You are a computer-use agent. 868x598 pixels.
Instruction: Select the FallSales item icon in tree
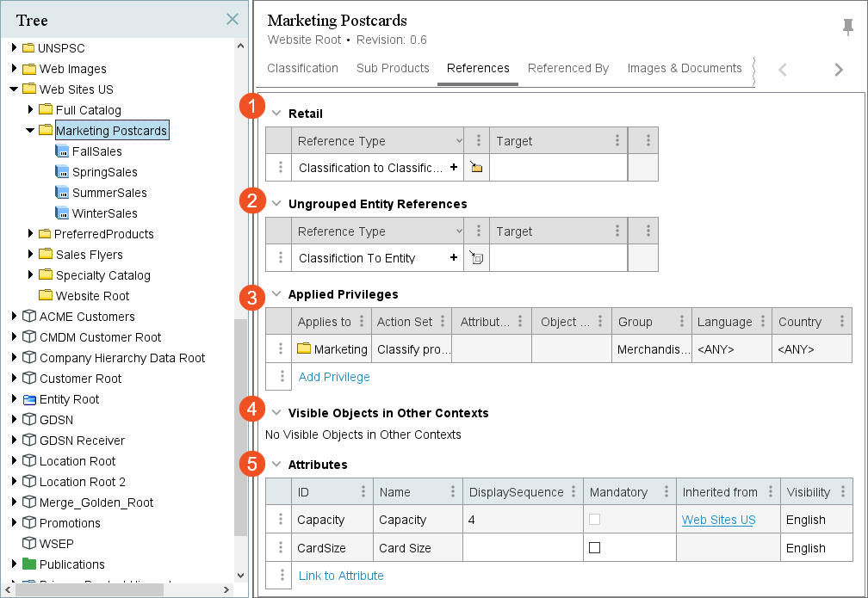[x=62, y=151]
